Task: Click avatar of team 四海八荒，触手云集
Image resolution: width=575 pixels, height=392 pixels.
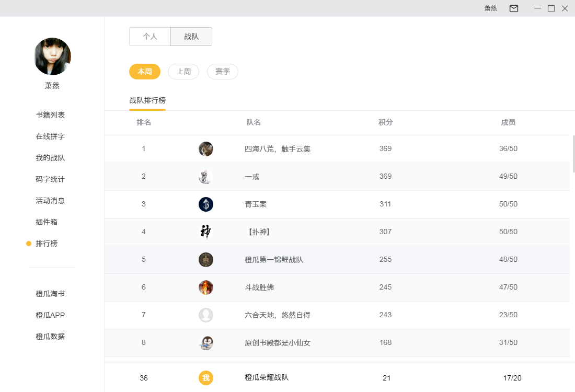Action: (x=206, y=149)
